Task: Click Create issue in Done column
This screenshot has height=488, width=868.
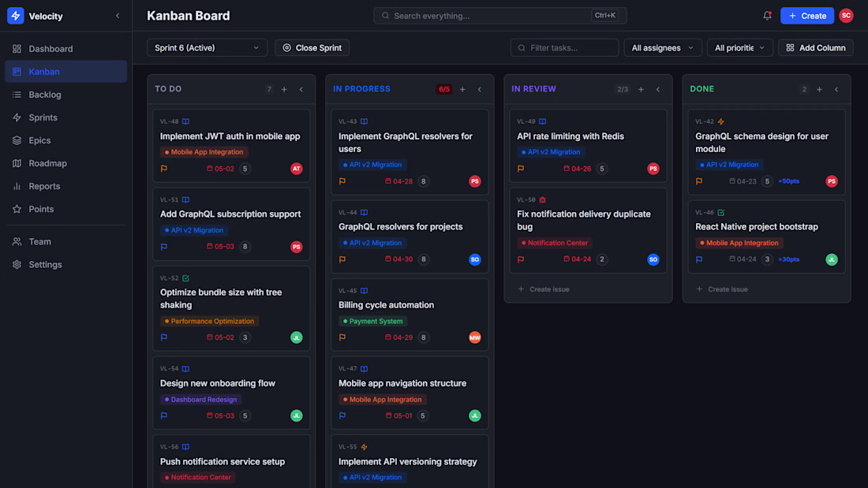Action: (722, 289)
